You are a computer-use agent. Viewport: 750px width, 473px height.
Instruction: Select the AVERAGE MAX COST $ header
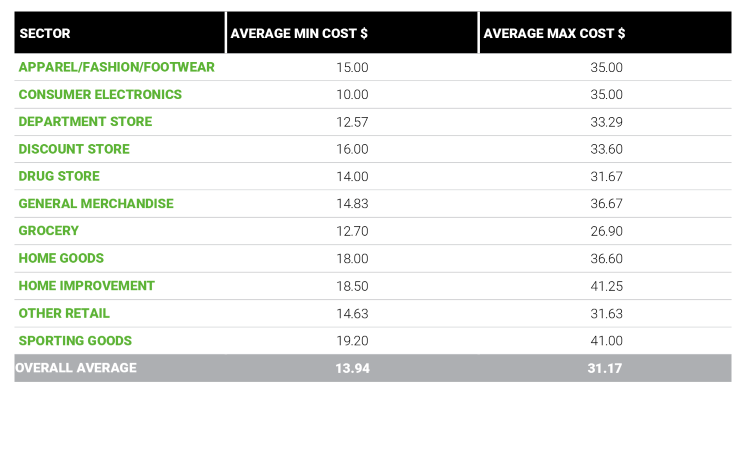(x=554, y=33)
